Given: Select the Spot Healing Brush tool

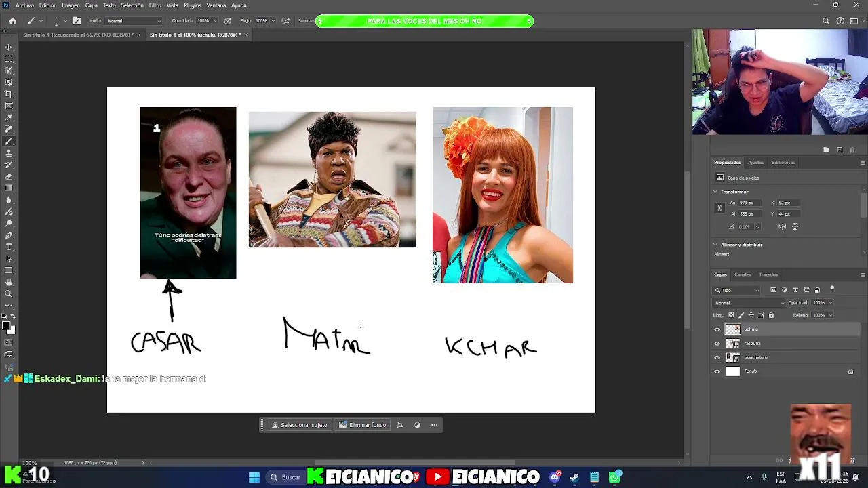Looking at the screenshot, I should 9,129.
